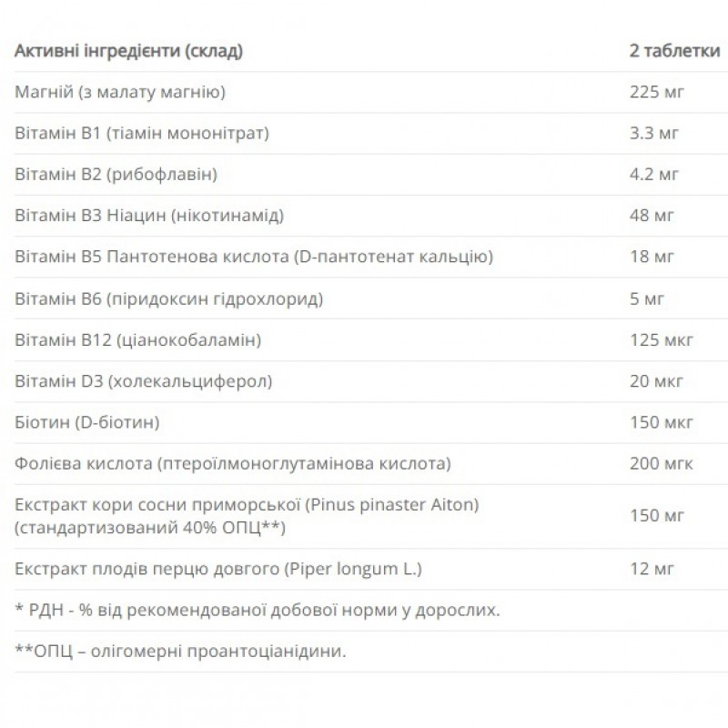The image size is (728, 728).
Task: Click the '225 мг' magnesium dosage value
Action: pyautogui.click(x=656, y=92)
